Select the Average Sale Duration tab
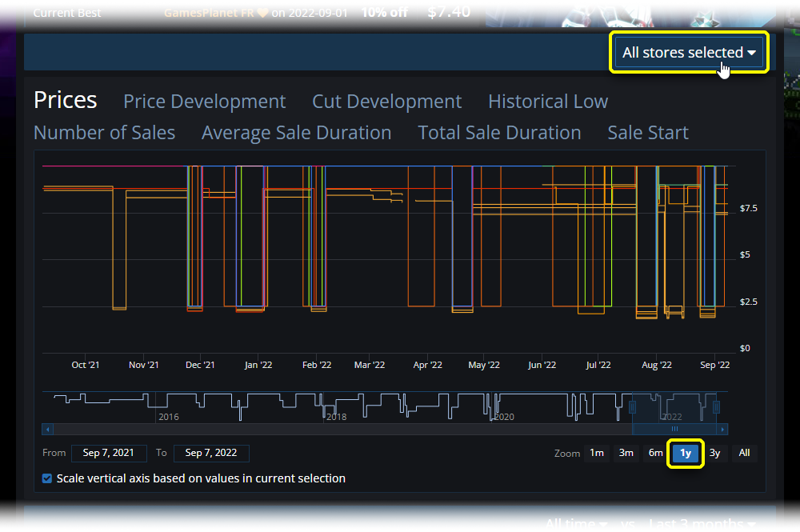The width and height of the screenshot is (800, 532). pos(296,132)
